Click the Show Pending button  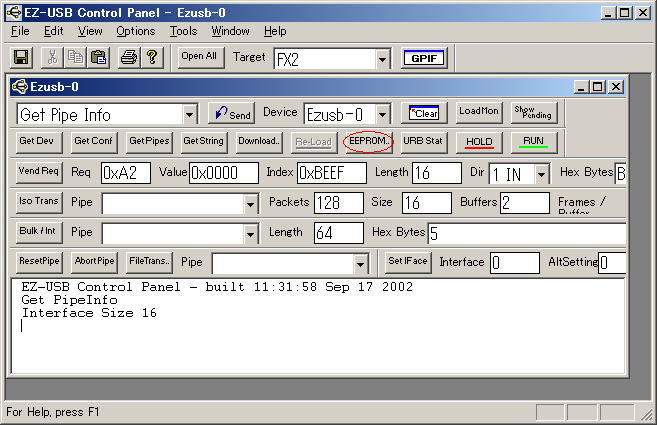pos(533,112)
